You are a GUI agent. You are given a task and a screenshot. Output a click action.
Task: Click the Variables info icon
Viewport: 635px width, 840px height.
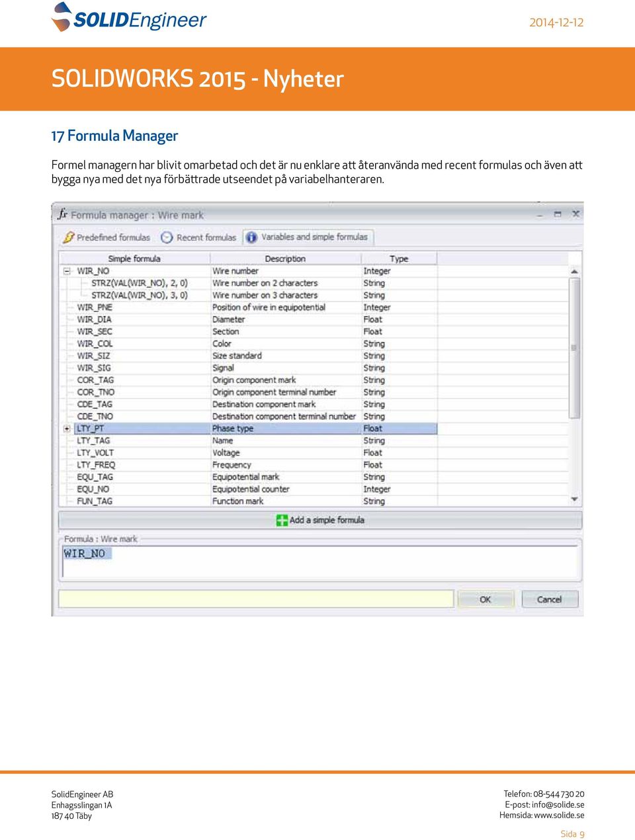tap(251, 237)
